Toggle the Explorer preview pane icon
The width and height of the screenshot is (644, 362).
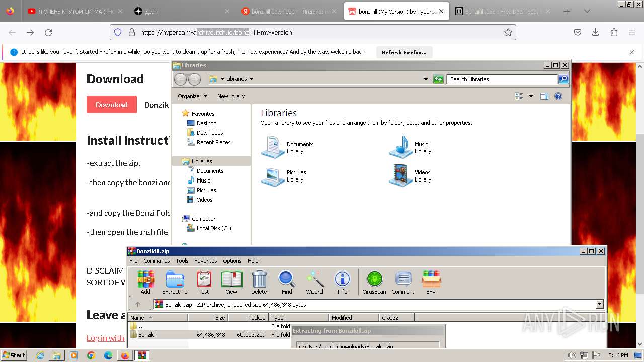tap(544, 96)
